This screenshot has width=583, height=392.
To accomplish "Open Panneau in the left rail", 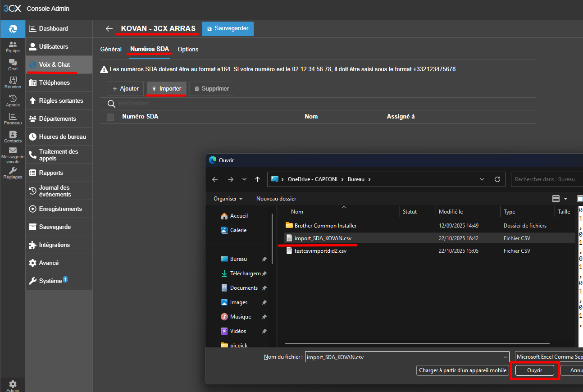I will 13,119.
